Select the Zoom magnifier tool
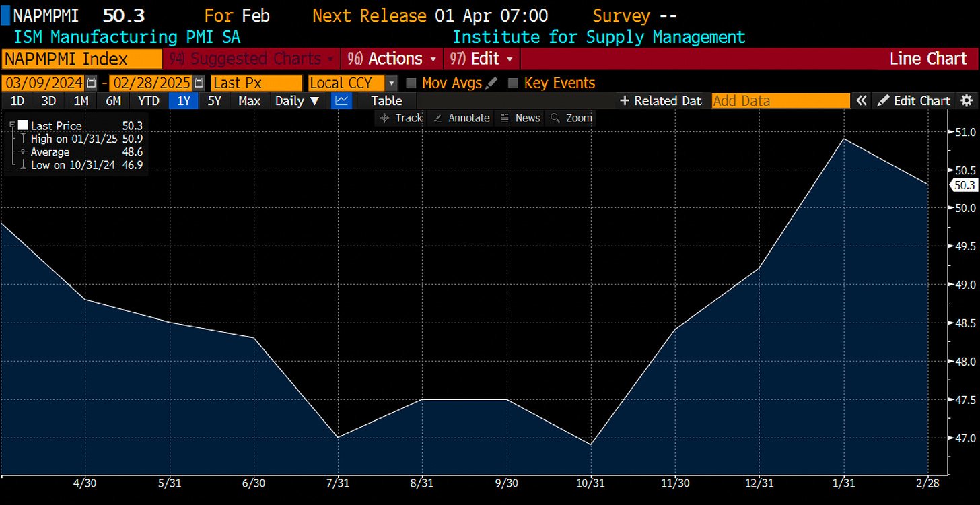This screenshot has height=505, width=980. coord(571,118)
